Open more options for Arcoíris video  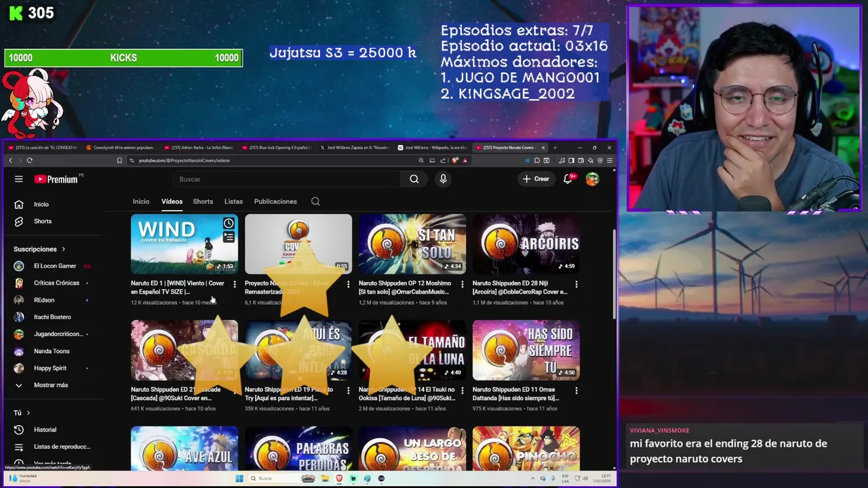coord(576,285)
